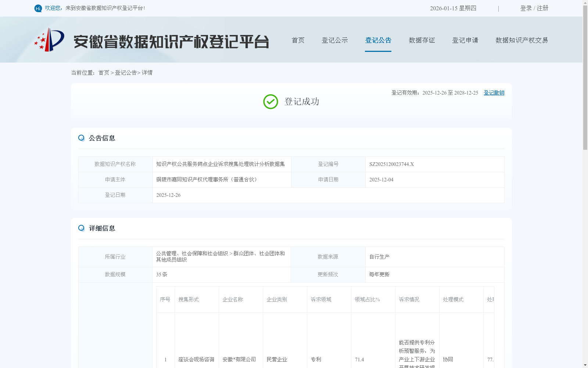Click registration number SZ2025120023744.X
Image resolution: width=588 pixels, height=368 pixels.
click(391, 164)
